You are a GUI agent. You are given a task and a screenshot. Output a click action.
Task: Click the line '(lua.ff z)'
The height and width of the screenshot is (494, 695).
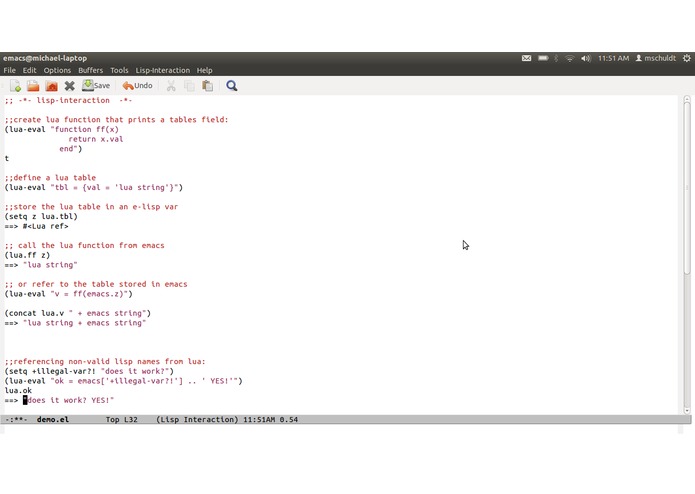click(x=27, y=255)
